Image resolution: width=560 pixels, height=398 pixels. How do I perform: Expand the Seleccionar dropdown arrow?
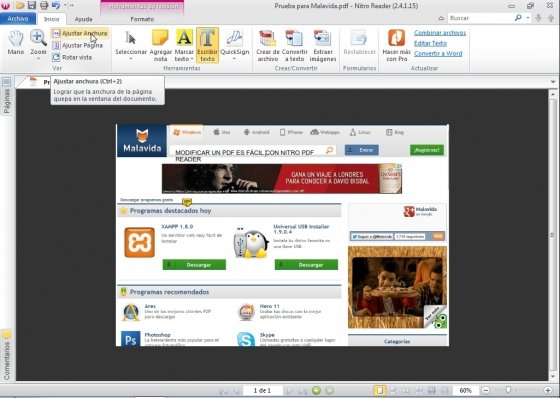[131, 59]
